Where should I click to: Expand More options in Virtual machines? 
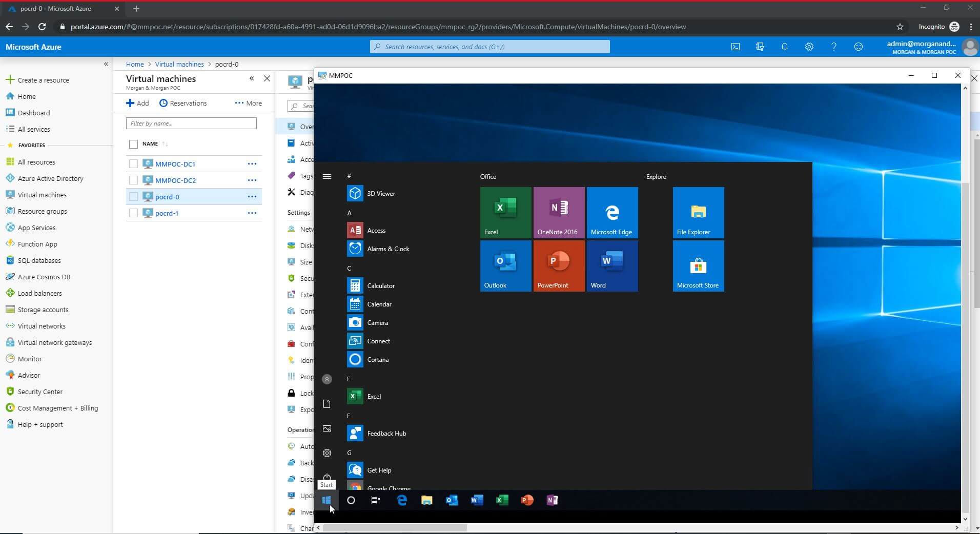click(x=248, y=103)
